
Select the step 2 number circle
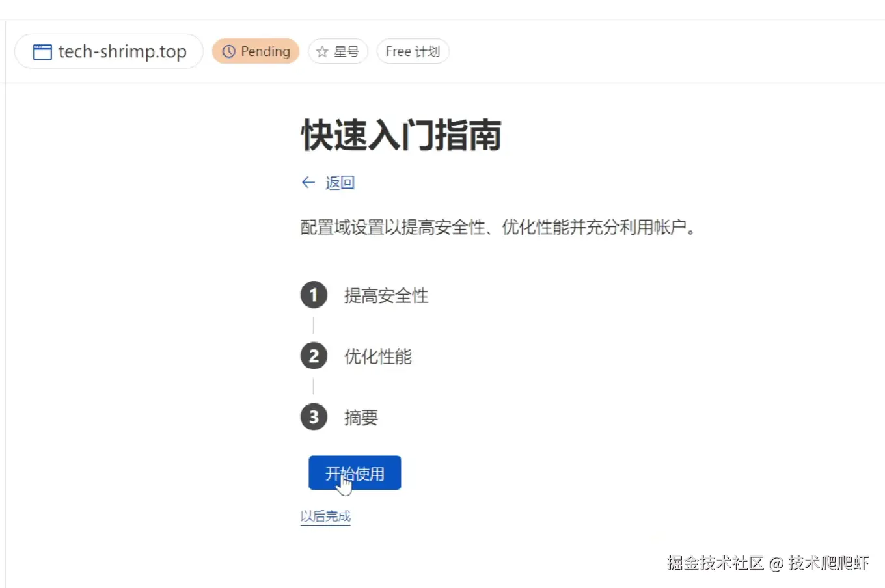(x=314, y=356)
